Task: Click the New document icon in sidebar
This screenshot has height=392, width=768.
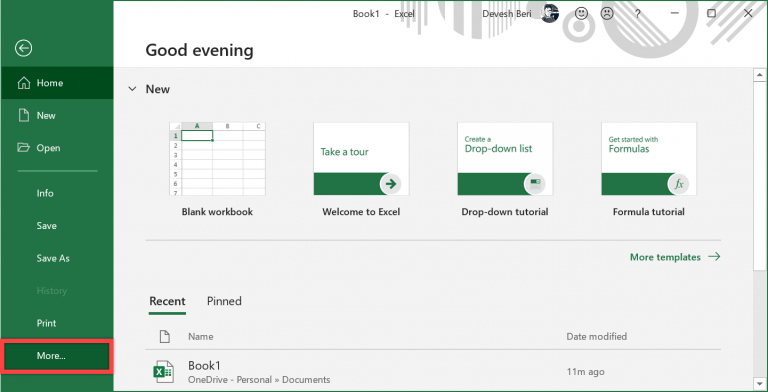Action: [x=24, y=116]
